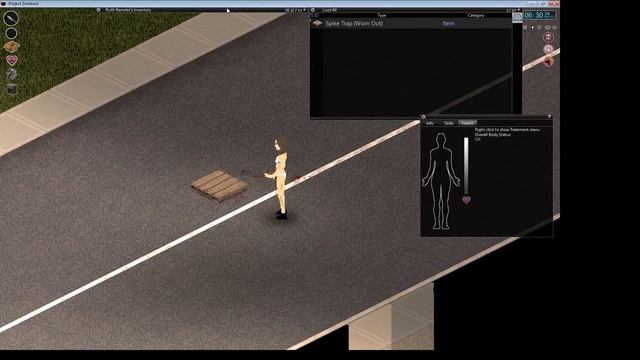Click the player character on road
The width and height of the screenshot is (640, 360).
click(x=280, y=178)
